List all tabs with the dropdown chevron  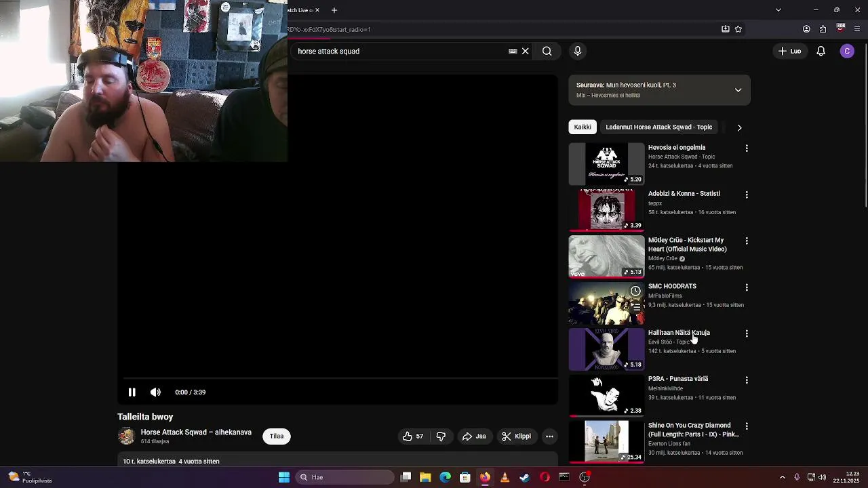pyautogui.click(x=778, y=10)
